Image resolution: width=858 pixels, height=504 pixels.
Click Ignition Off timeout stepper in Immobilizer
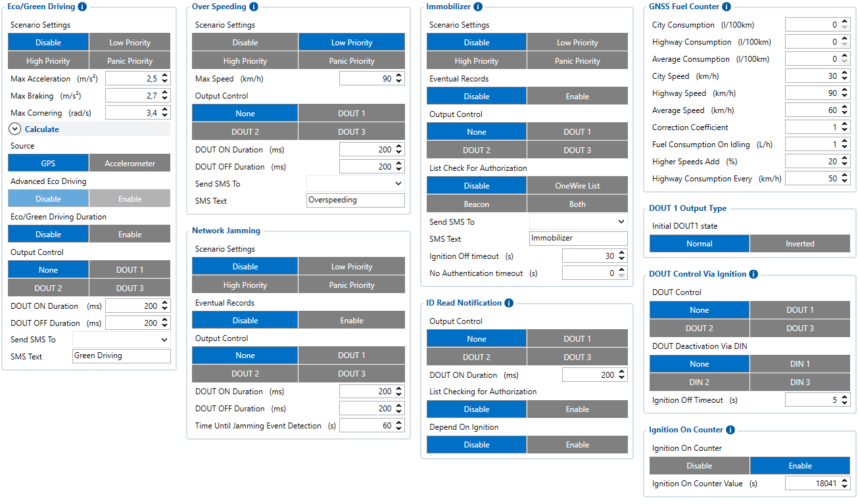tap(622, 256)
